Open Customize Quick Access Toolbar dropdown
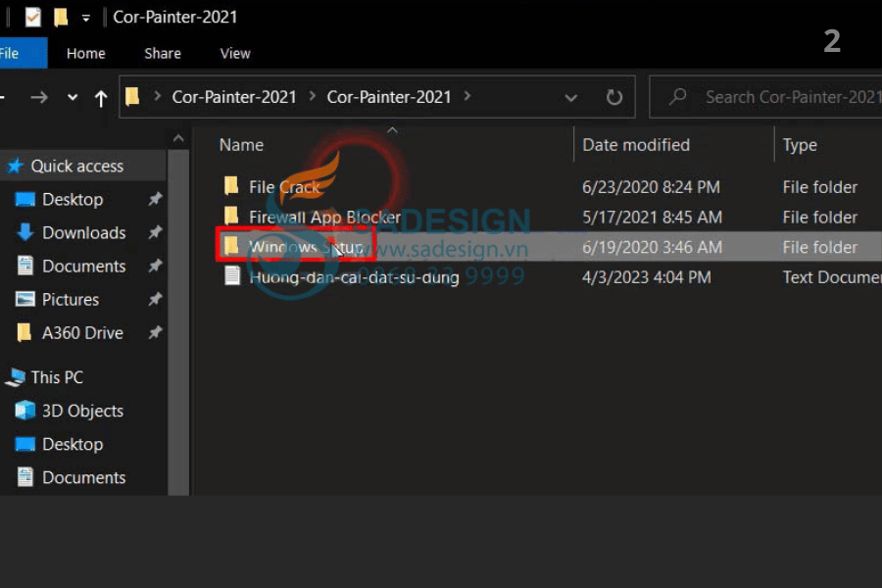Screen dimensions: 882x588 tap(86, 18)
